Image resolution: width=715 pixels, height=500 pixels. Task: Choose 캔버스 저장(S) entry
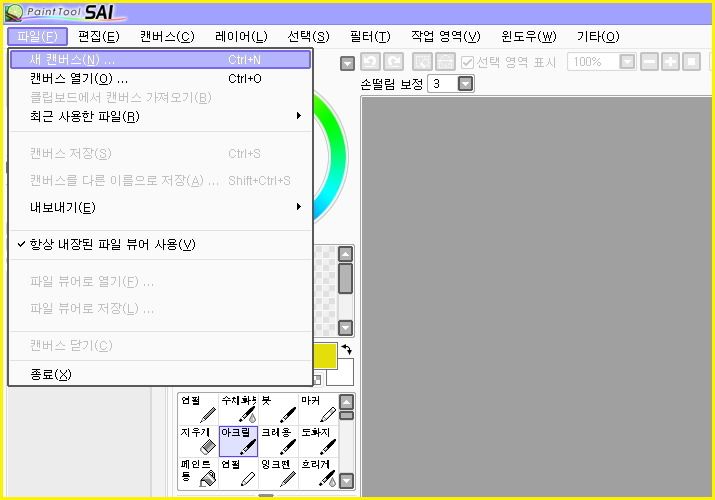coord(161,154)
